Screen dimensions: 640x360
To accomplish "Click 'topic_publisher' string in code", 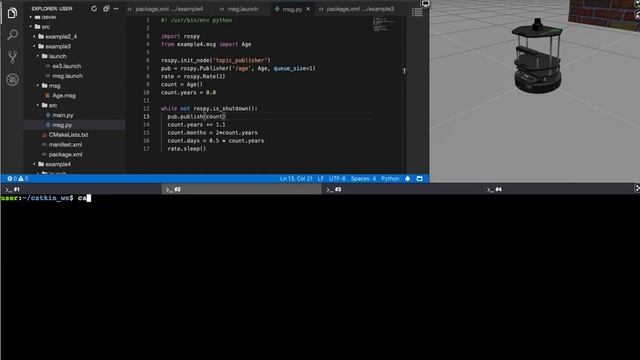I will pyautogui.click(x=240, y=60).
